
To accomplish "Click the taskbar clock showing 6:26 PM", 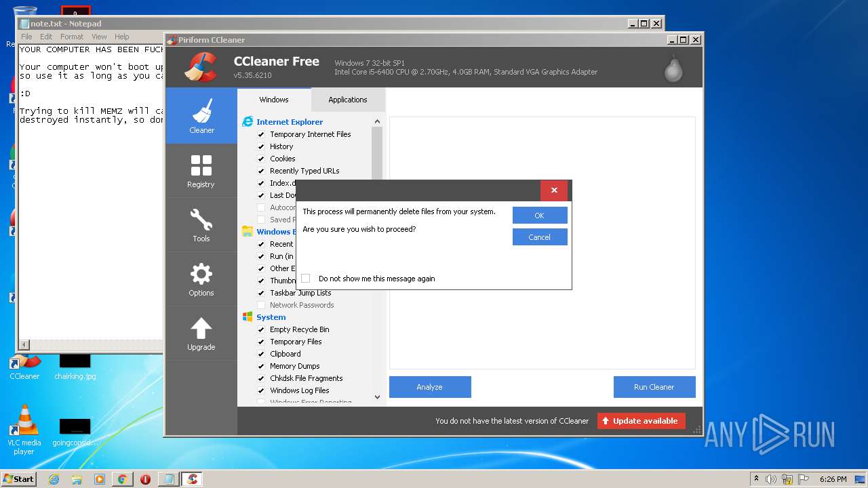I will coord(833,479).
